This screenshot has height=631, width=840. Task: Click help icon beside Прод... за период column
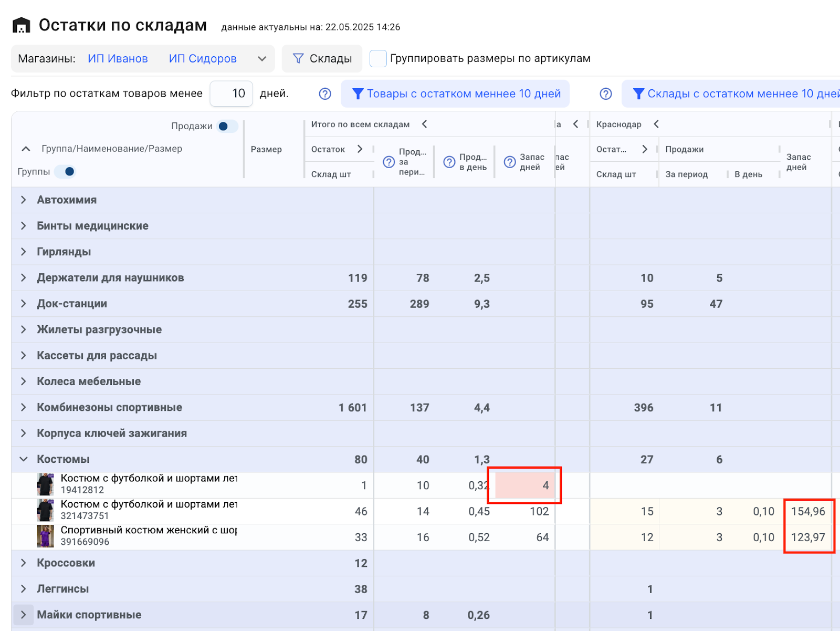pyautogui.click(x=388, y=162)
